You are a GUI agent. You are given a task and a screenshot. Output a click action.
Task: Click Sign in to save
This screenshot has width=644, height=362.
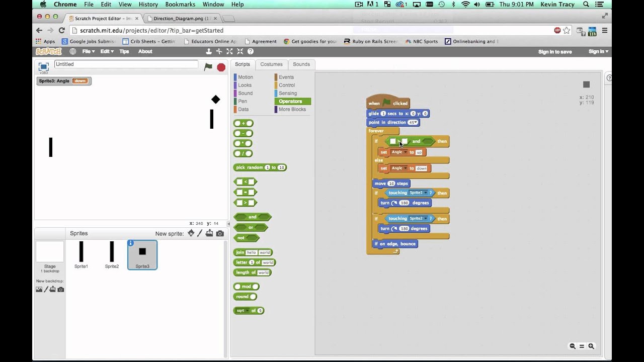pos(555,51)
